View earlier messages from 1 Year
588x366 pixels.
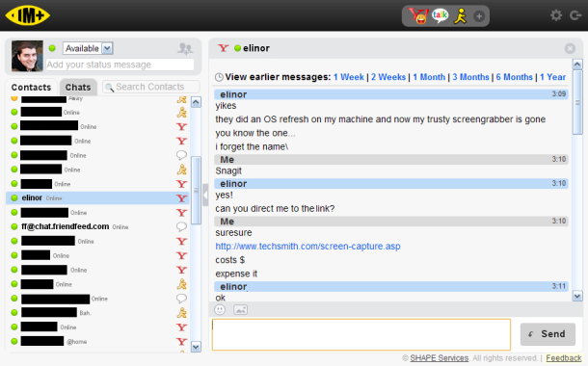[552, 77]
